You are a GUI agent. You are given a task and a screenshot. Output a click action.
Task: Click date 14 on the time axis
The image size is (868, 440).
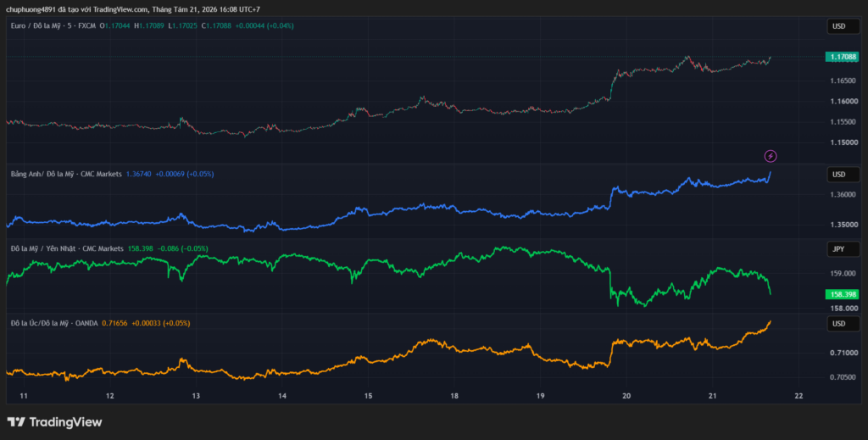[281, 396]
